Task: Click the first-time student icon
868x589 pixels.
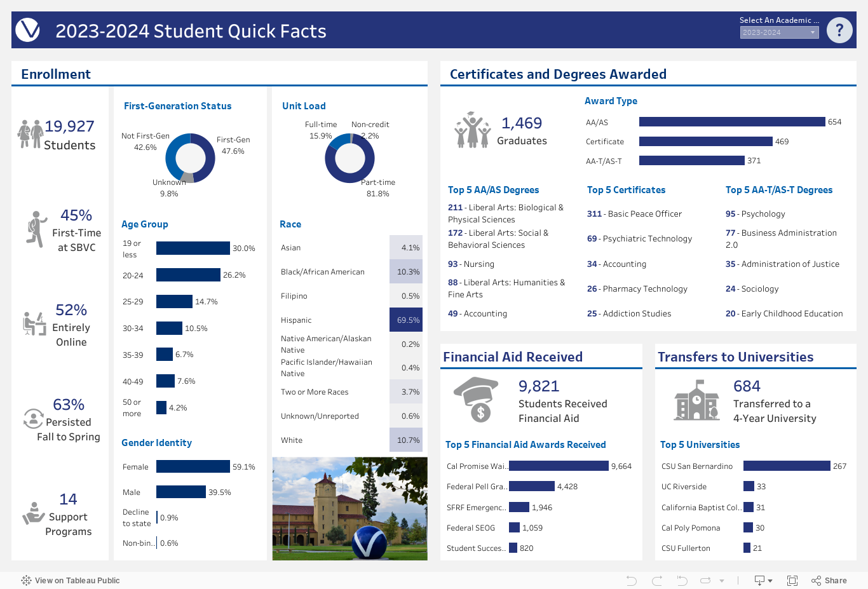Action: tap(37, 229)
